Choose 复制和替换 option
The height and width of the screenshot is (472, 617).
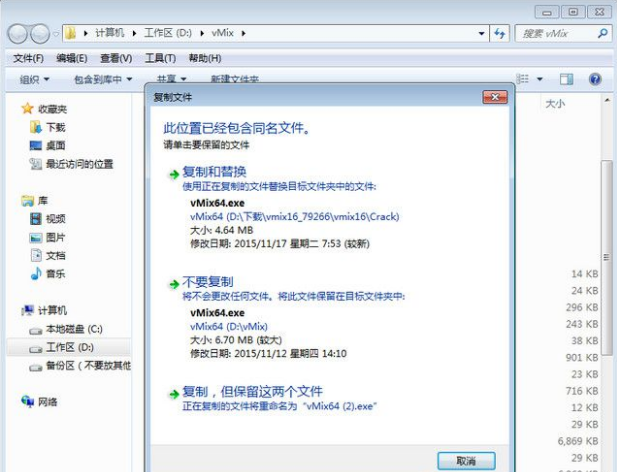(x=214, y=172)
